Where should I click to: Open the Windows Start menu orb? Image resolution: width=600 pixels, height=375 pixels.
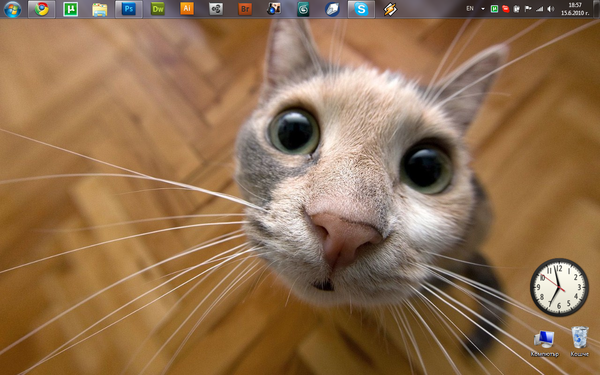tap(12, 9)
